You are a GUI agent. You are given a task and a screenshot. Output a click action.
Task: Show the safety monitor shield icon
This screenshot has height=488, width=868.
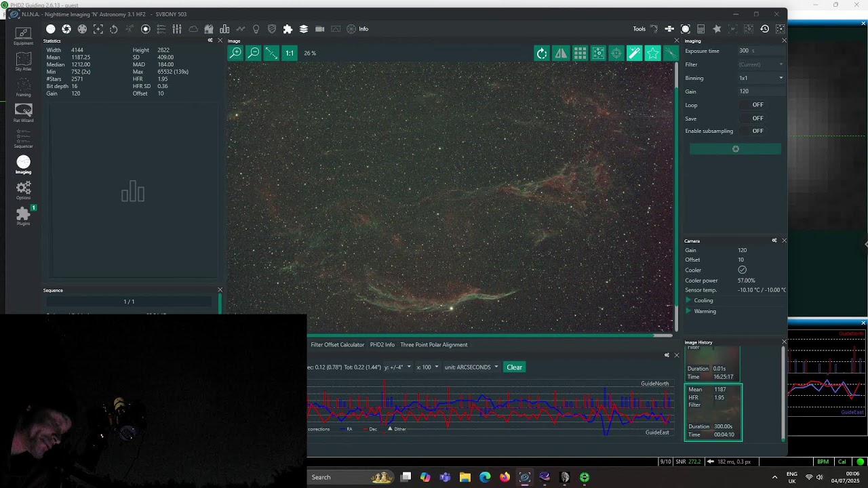tap(272, 29)
